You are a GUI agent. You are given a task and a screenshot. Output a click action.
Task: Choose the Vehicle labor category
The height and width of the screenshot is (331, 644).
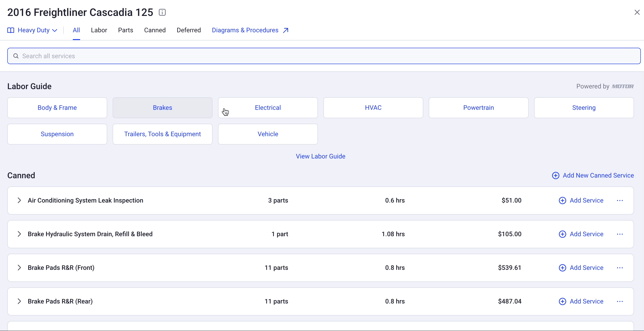pyautogui.click(x=268, y=134)
